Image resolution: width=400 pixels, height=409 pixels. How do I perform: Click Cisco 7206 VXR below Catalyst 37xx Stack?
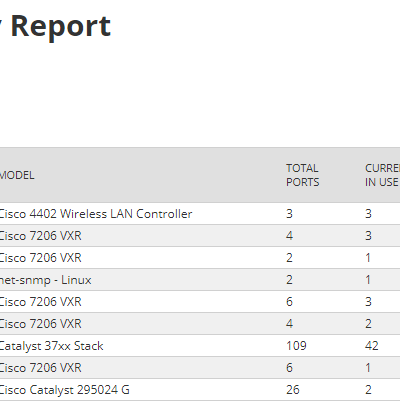tap(40, 368)
